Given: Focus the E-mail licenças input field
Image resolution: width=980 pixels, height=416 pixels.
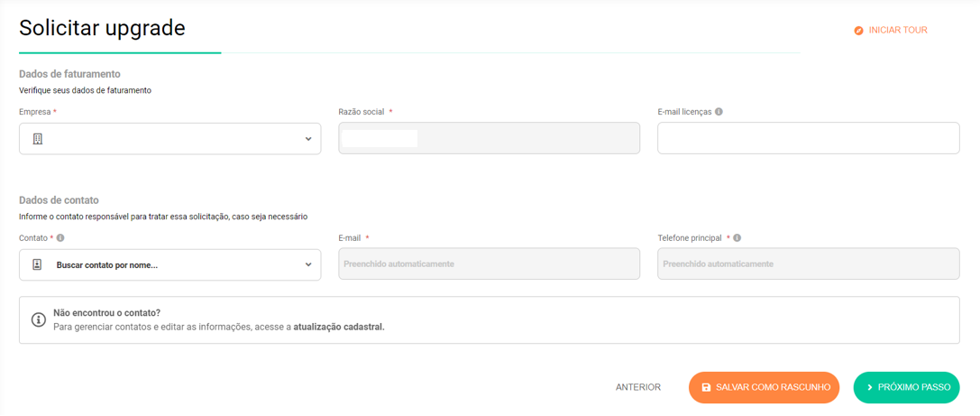Looking at the screenshot, I should 808,138.
